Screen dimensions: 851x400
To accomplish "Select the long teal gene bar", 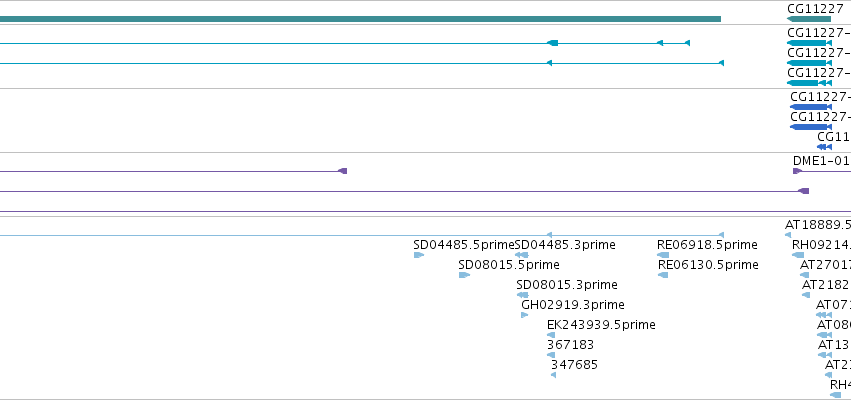I will 360,19.
